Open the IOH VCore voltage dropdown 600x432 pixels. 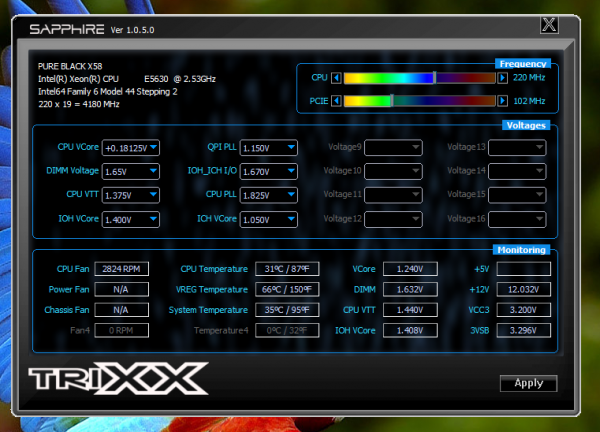tap(130, 219)
